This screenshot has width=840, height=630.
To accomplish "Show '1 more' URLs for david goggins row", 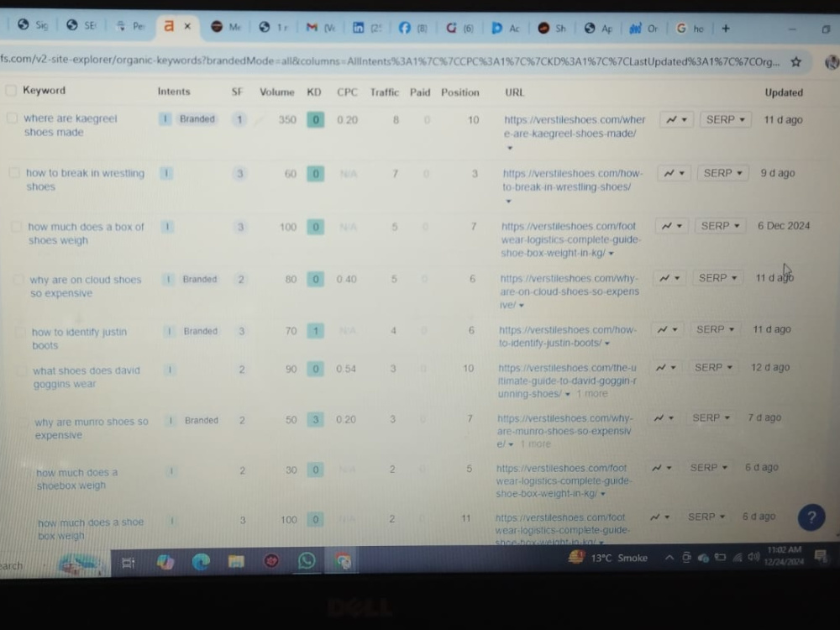I will point(592,394).
